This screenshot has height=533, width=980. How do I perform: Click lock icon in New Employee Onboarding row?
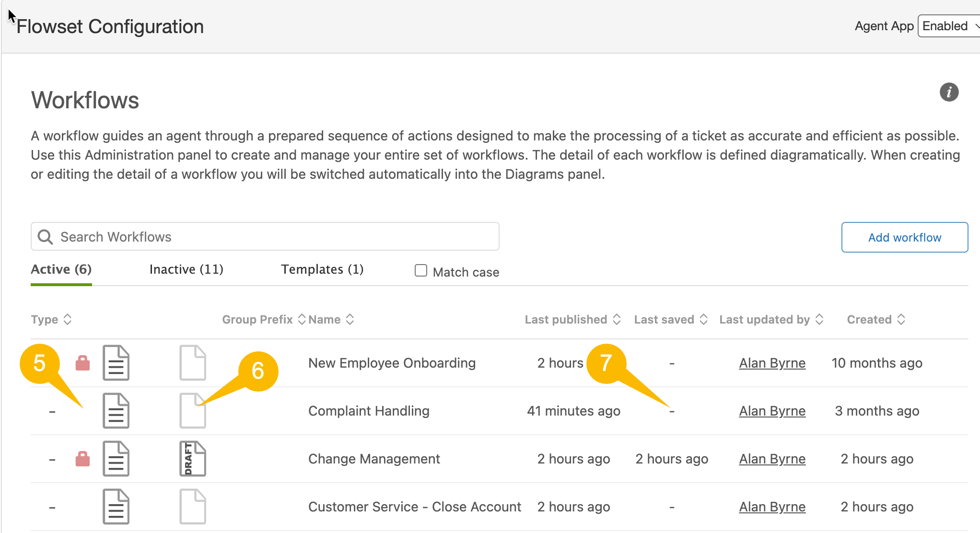[x=82, y=363]
